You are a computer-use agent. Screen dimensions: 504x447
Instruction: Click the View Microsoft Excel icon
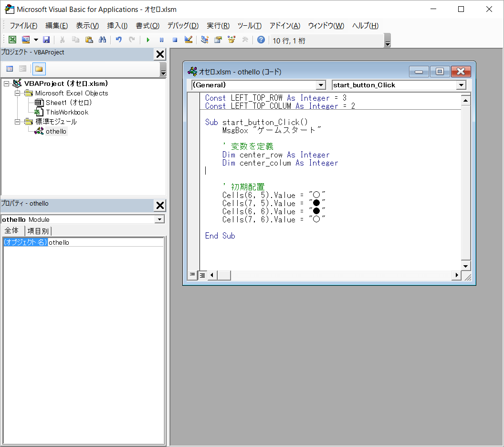(12, 40)
